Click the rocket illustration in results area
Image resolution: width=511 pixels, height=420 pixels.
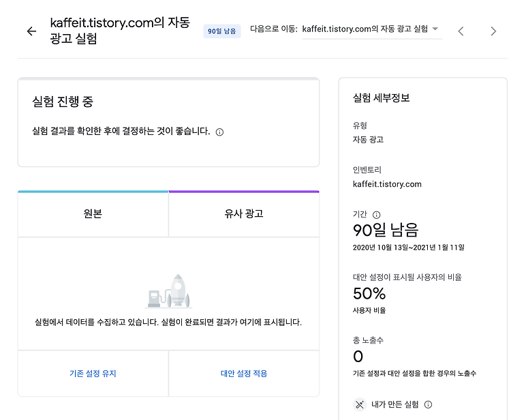pyautogui.click(x=169, y=291)
